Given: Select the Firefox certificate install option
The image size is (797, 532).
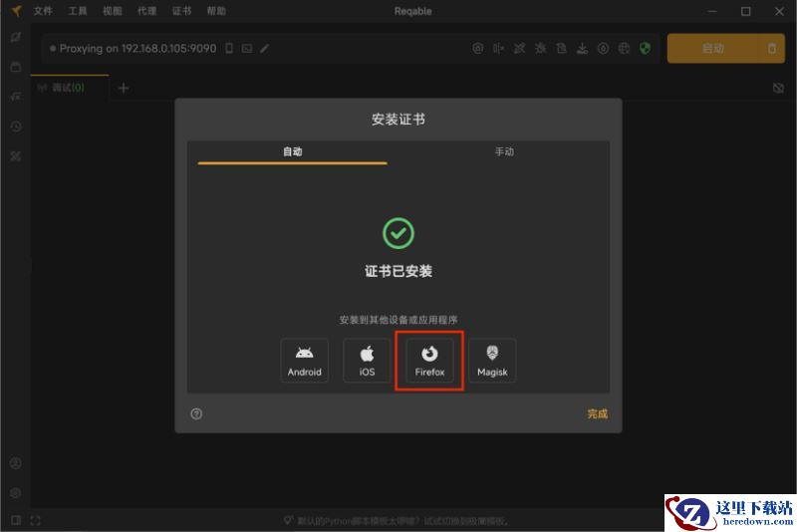Looking at the screenshot, I should coord(429,361).
